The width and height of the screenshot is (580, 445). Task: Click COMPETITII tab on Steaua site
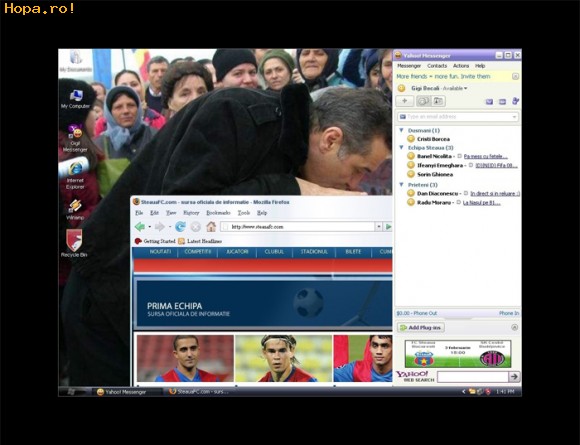pyautogui.click(x=198, y=252)
